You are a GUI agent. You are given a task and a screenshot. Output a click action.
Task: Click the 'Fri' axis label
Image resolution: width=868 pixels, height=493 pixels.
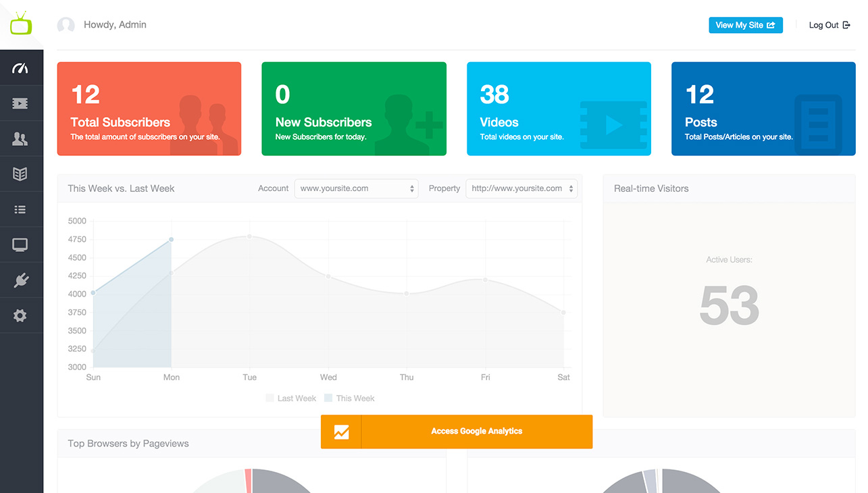[x=485, y=378]
